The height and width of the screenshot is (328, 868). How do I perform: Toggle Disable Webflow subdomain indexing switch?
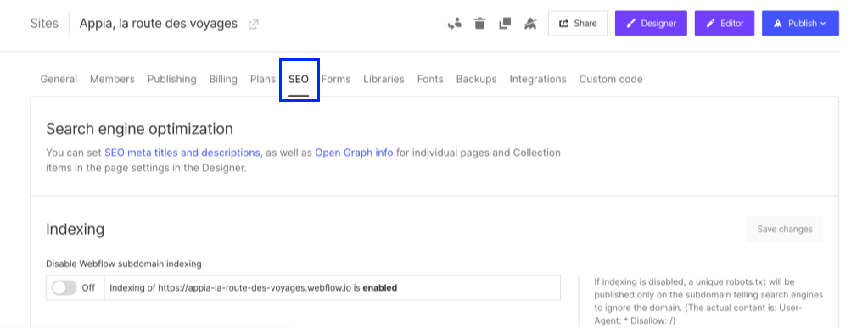[x=64, y=287]
